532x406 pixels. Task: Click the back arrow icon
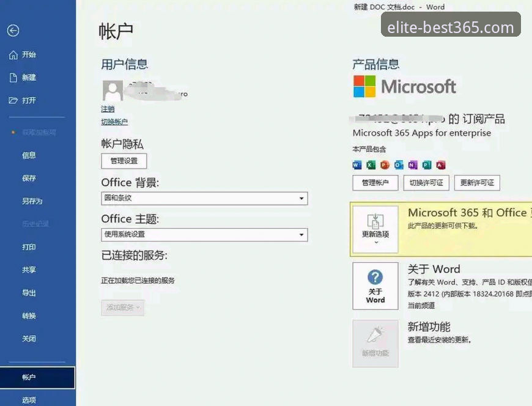13,31
